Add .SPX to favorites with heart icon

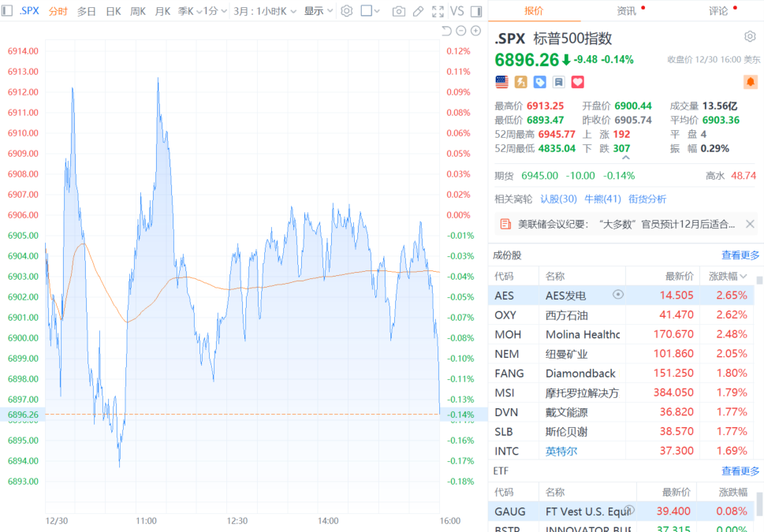(x=578, y=82)
